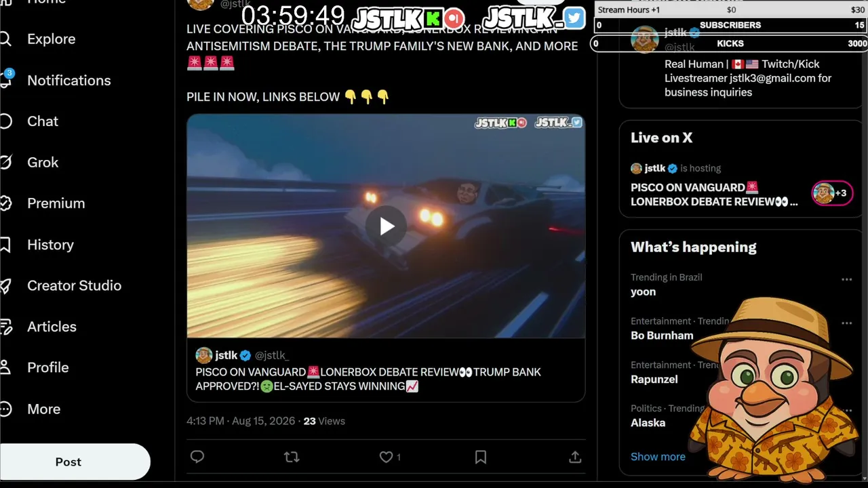Click the More ellipsis circle icon
This screenshot has width=868, height=488.
5,409
